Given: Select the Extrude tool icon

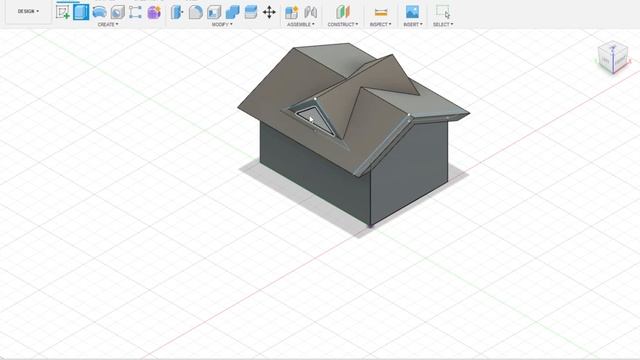Looking at the screenshot, I should (81, 12).
